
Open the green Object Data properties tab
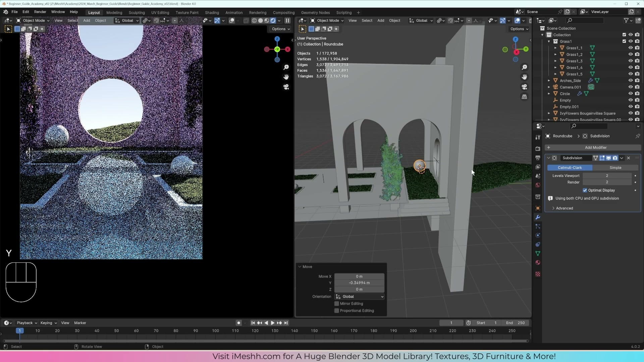pos(538,253)
